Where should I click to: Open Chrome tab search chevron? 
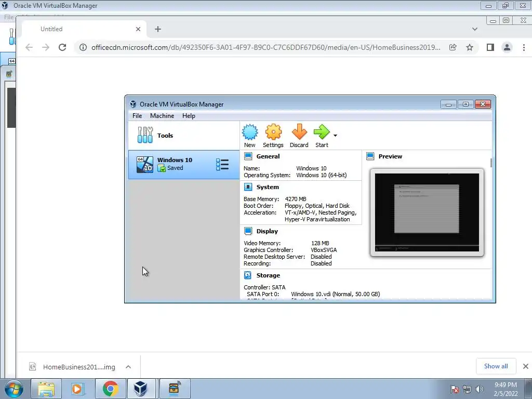pyautogui.click(x=475, y=29)
